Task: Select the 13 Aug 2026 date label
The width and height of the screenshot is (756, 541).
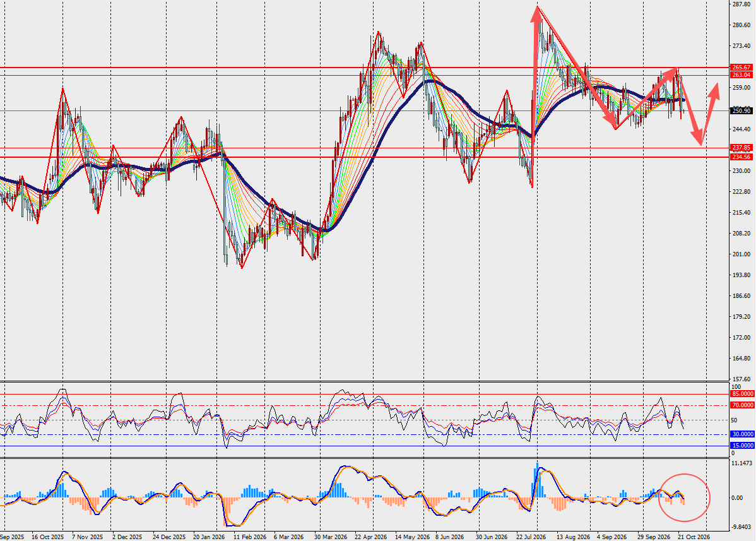Action: (573, 537)
